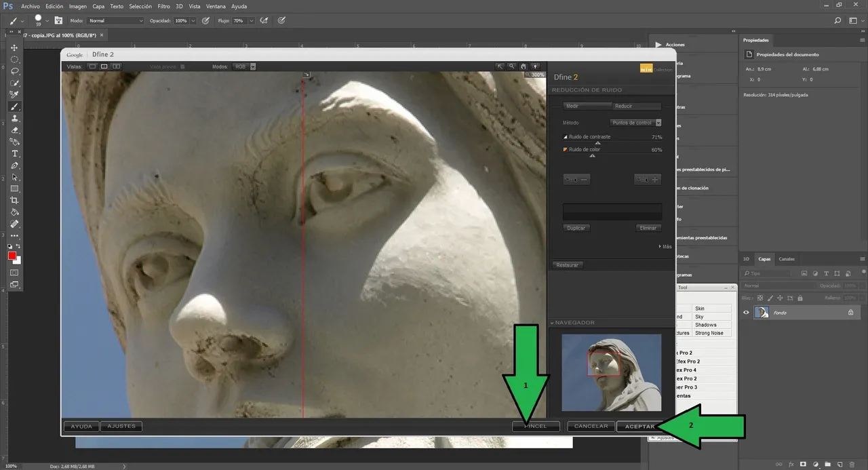Click the AYUDA button in Dfine
Image resolution: width=868 pixels, height=470 pixels.
[81, 427]
